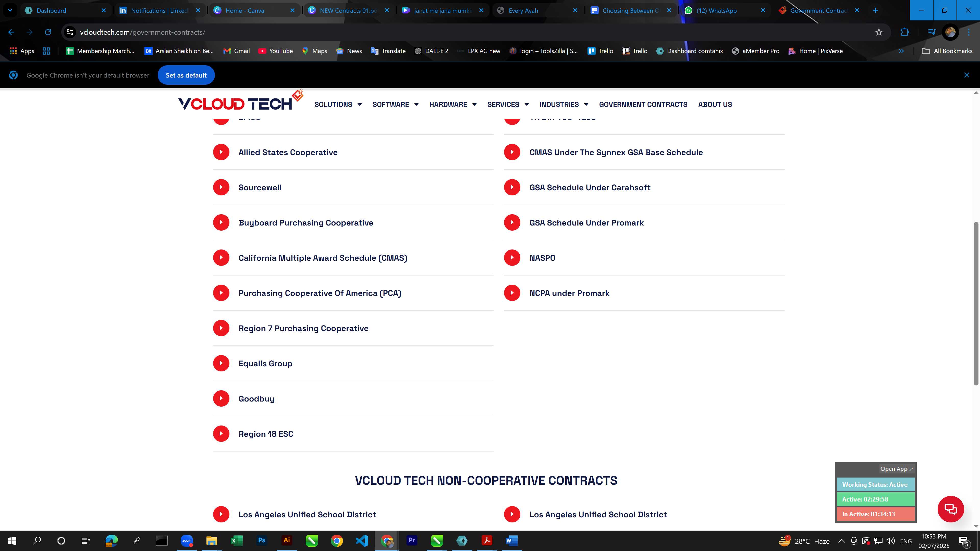Open the GOVERNMENT CONTRACTS menu item

[x=643, y=104]
